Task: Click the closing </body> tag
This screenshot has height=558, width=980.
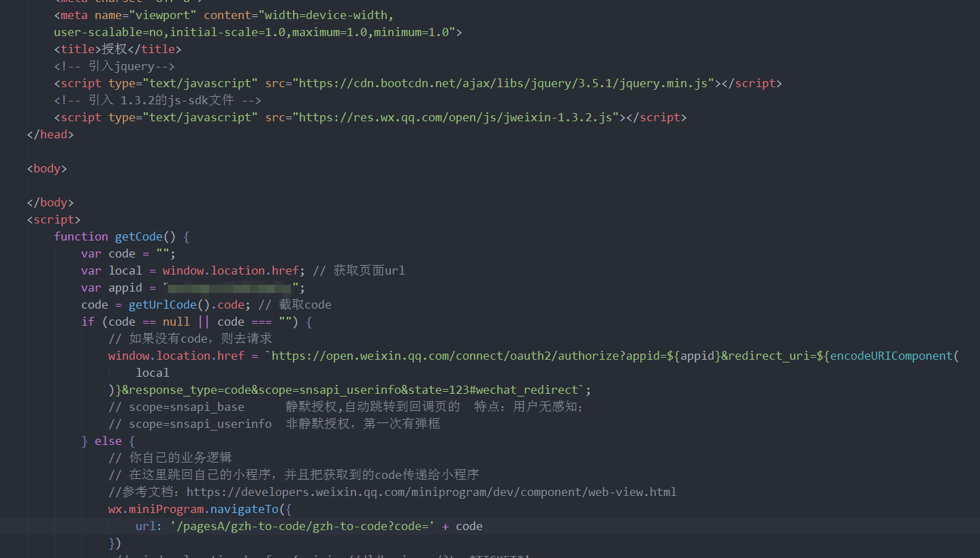Action: pos(50,202)
